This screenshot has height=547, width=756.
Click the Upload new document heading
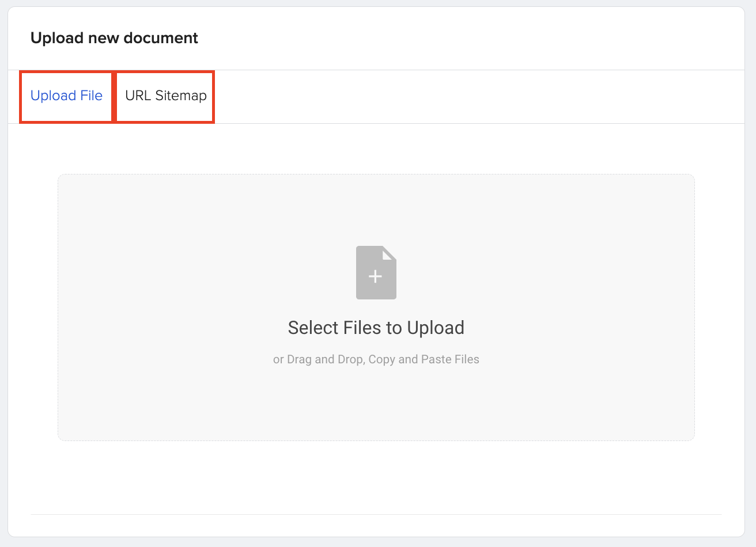114,38
